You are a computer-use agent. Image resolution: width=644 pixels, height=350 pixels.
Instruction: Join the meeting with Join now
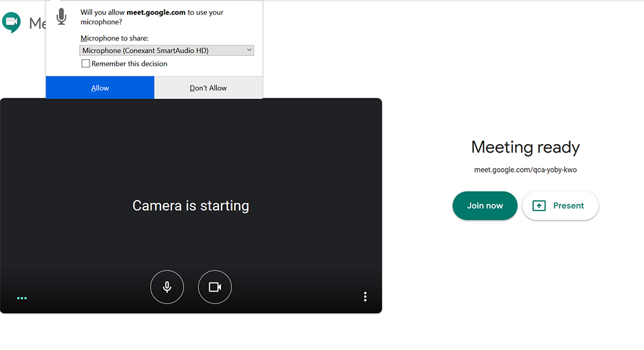[485, 206]
